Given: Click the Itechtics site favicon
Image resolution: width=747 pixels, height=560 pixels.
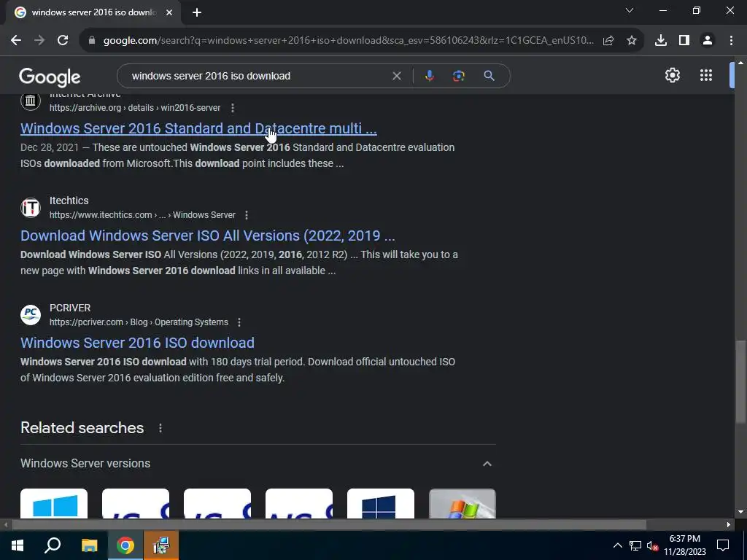Looking at the screenshot, I should [x=31, y=208].
